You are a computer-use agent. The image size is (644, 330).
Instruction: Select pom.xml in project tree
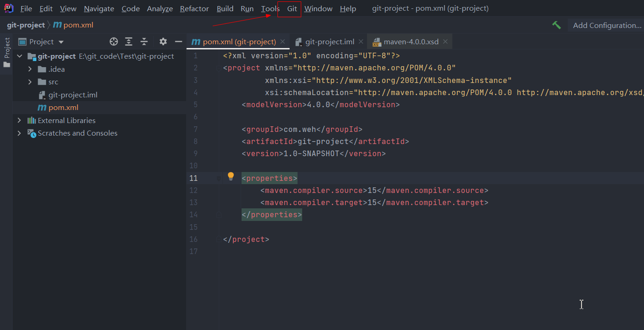99,108
